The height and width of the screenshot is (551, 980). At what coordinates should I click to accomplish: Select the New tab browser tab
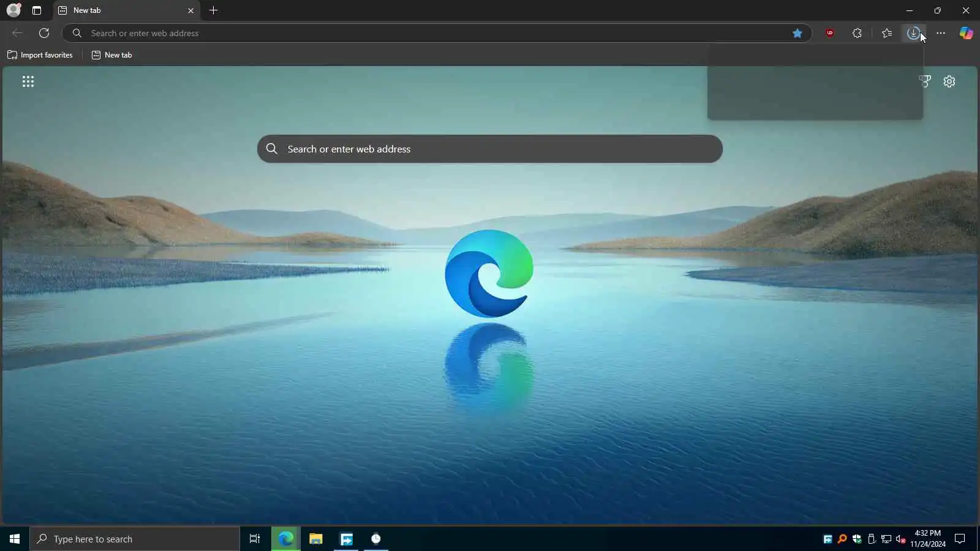coord(126,10)
